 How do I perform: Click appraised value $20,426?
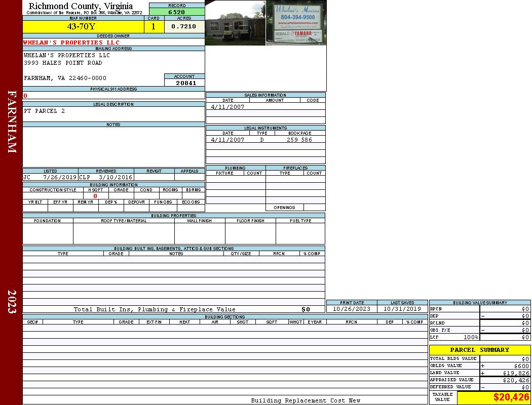(x=516, y=380)
